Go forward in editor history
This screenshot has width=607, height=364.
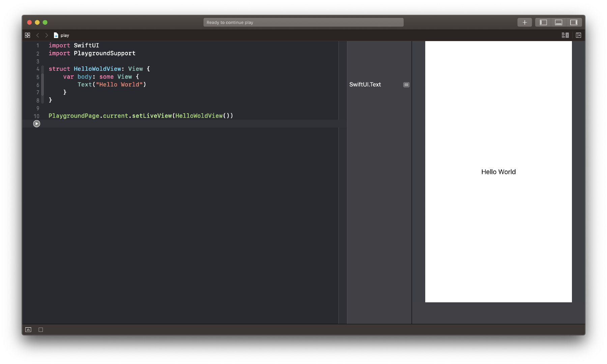click(47, 35)
